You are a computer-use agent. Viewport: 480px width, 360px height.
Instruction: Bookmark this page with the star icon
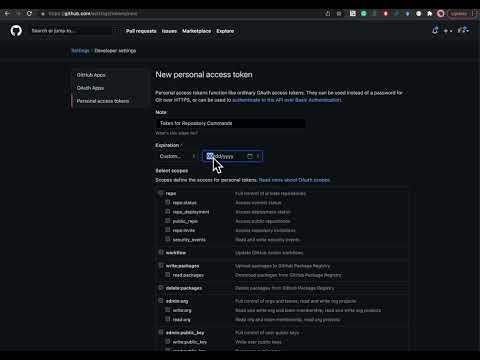point(339,14)
